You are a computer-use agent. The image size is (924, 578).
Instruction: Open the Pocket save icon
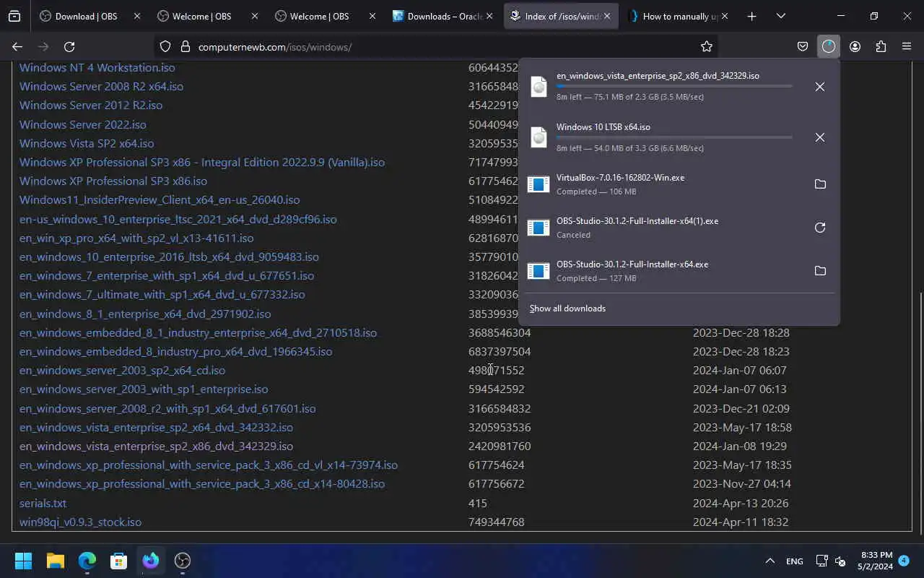point(803,46)
